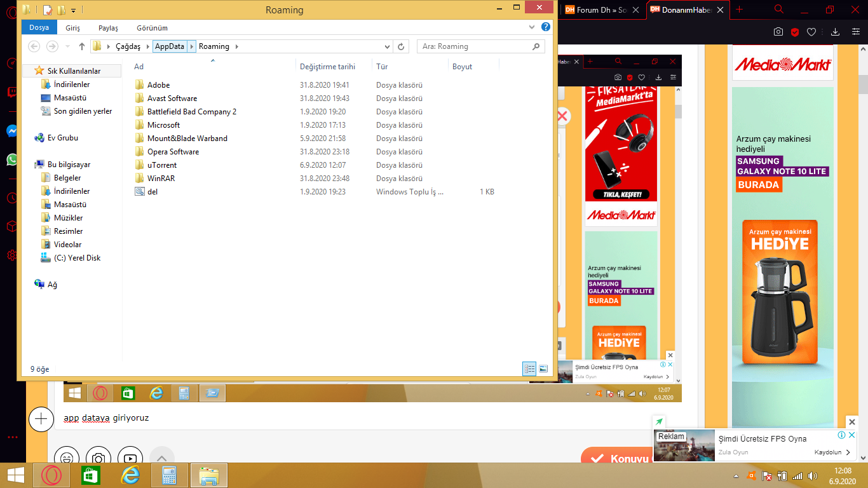
Task: Refresh the Roaming folder view
Action: (x=400, y=46)
